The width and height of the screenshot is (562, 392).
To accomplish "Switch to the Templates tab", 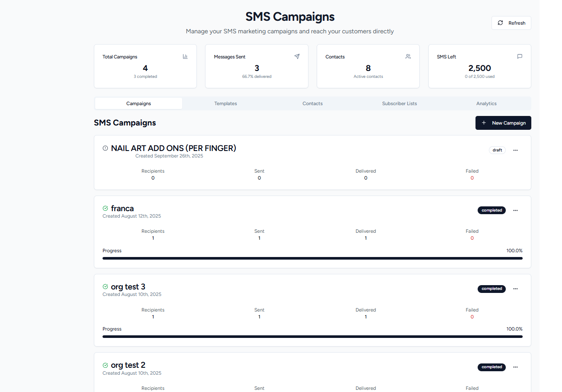I will [225, 103].
